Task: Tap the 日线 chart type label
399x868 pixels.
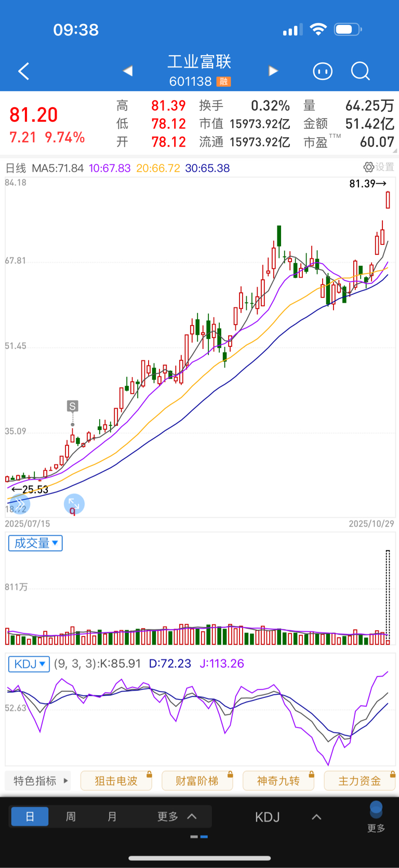Action: point(16,168)
